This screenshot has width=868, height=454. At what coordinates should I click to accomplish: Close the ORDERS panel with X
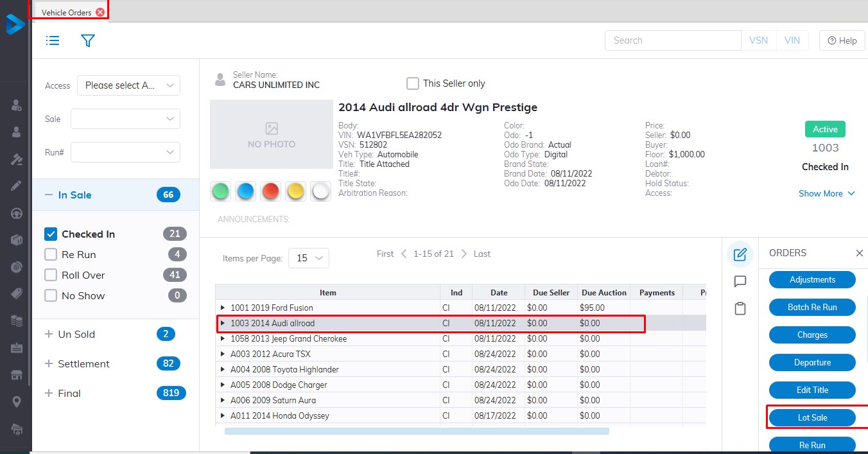859,253
